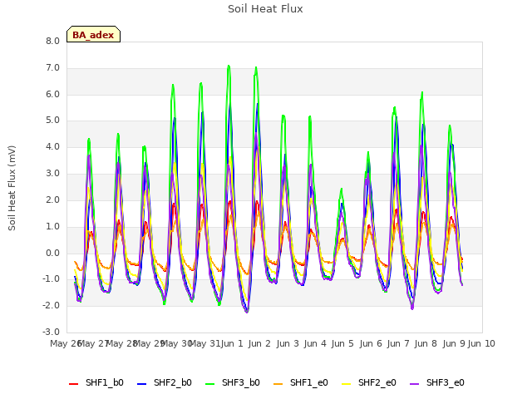
Task: Click the Soil Heat Flux (mV) axis label
Action: [x=12, y=188]
